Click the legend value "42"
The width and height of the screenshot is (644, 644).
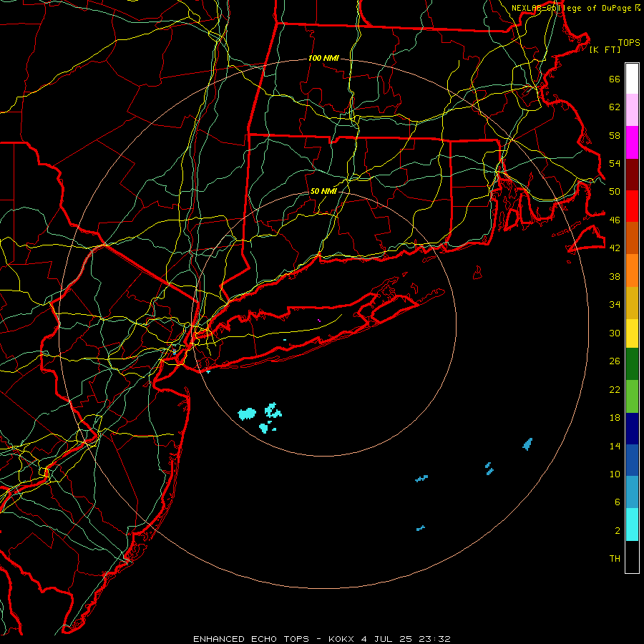pyautogui.click(x=615, y=248)
